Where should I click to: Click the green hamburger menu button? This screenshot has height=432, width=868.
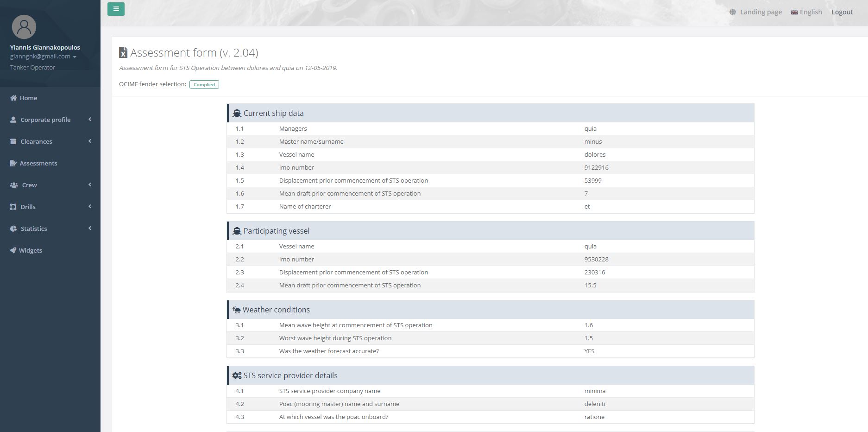pyautogui.click(x=116, y=9)
